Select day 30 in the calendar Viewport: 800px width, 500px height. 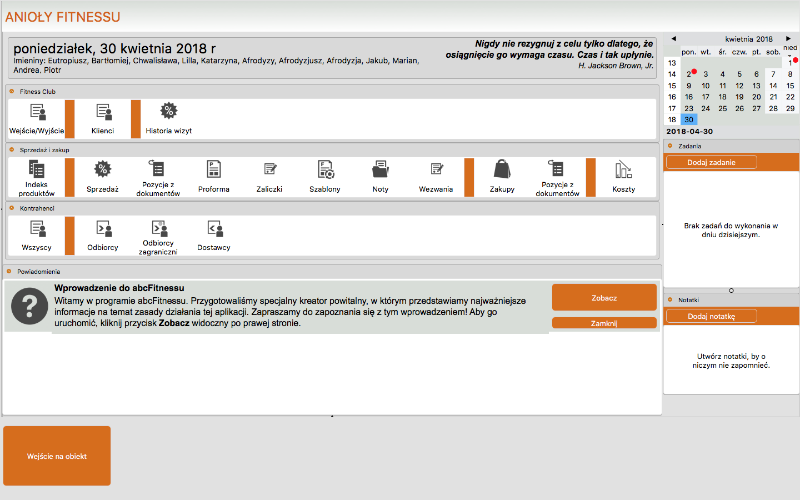coord(688,119)
